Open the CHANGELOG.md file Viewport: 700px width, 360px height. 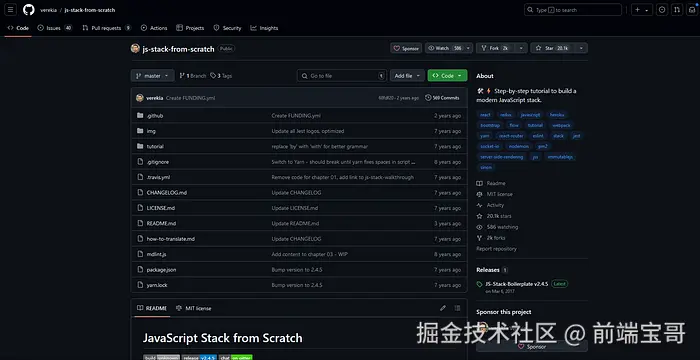[x=167, y=193]
